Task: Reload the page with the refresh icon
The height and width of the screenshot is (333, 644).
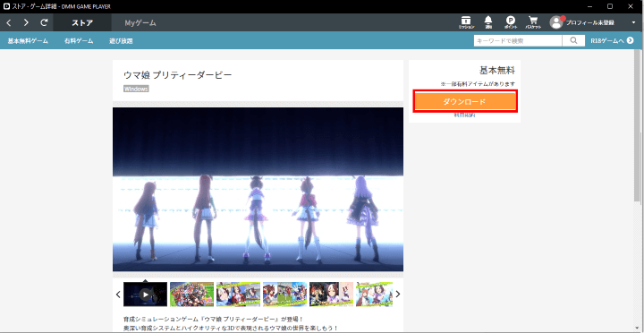Action: coord(44,22)
